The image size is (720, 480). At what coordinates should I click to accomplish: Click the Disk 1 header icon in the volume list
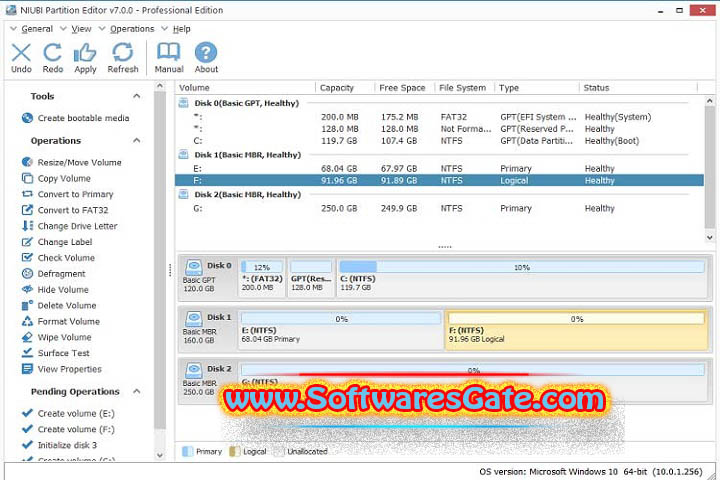point(183,154)
